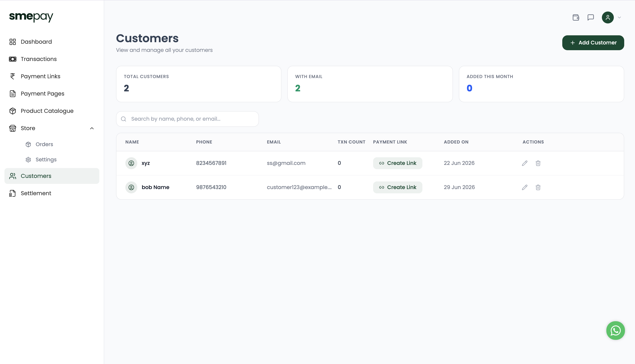Viewport: 635px width, 364px height.
Task: Click the user profile avatar
Action: pyautogui.click(x=608, y=17)
